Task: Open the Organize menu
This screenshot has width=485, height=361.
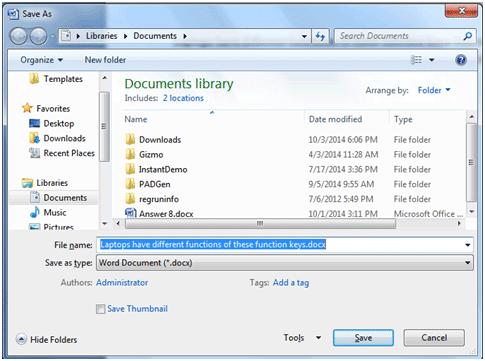Action: point(41,60)
